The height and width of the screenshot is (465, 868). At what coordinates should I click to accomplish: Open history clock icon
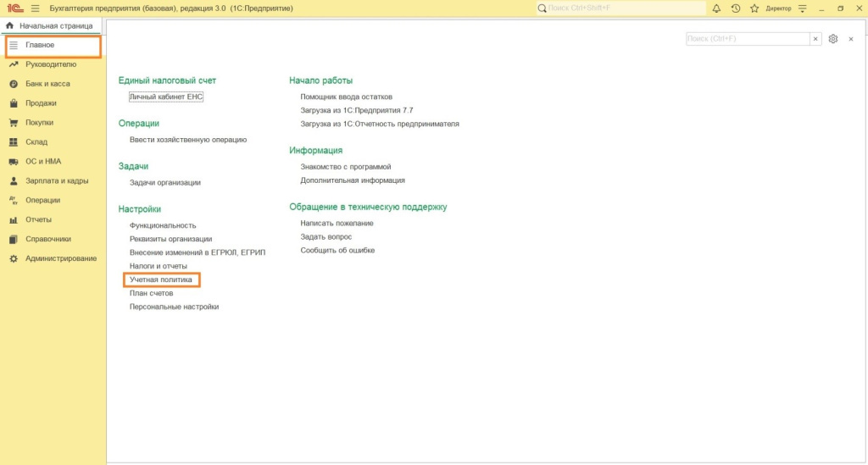click(x=735, y=8)
